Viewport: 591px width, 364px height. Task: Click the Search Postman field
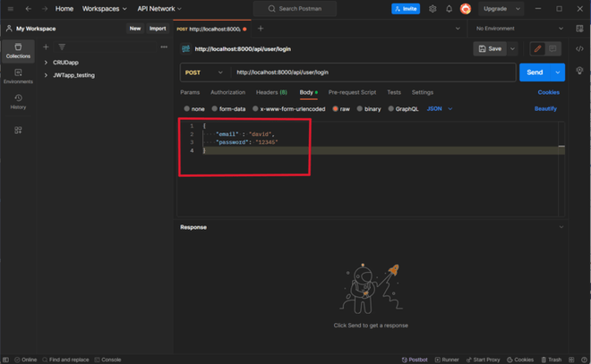[x=295, y=9]
